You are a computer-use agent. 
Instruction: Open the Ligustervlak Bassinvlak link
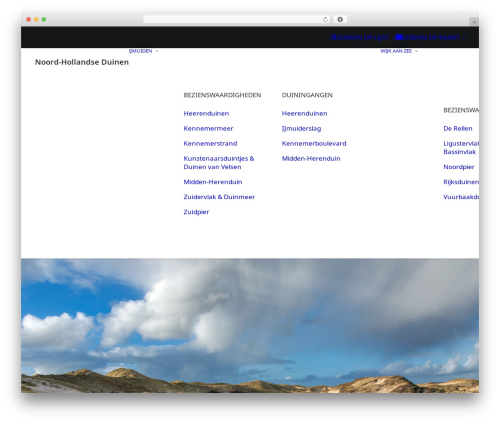(x=461, y=148)
